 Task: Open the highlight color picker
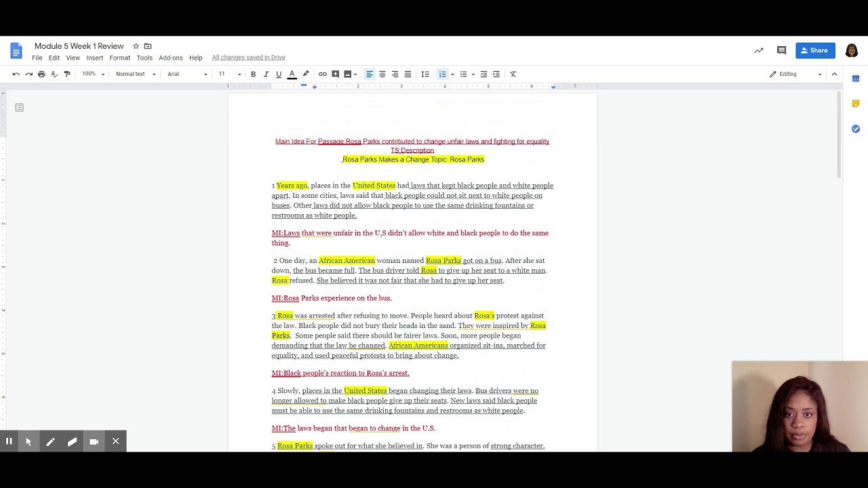(x=306, y=74)
